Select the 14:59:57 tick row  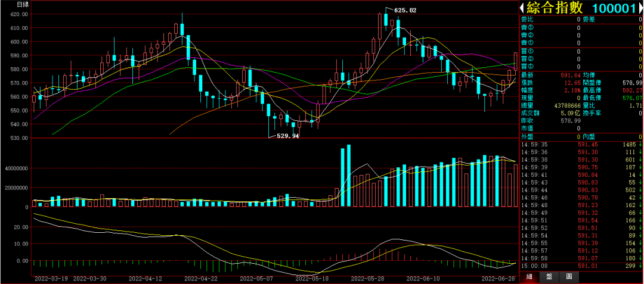tap(581, 251)
